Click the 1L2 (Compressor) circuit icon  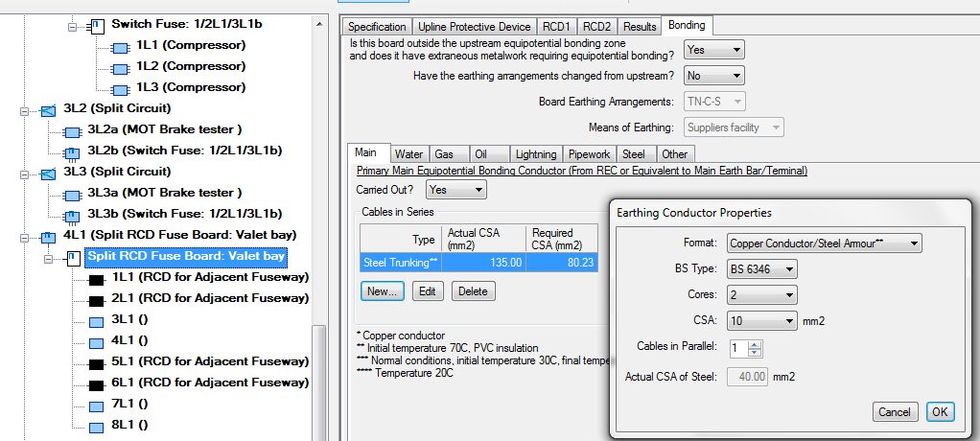[x=121, y=68]
